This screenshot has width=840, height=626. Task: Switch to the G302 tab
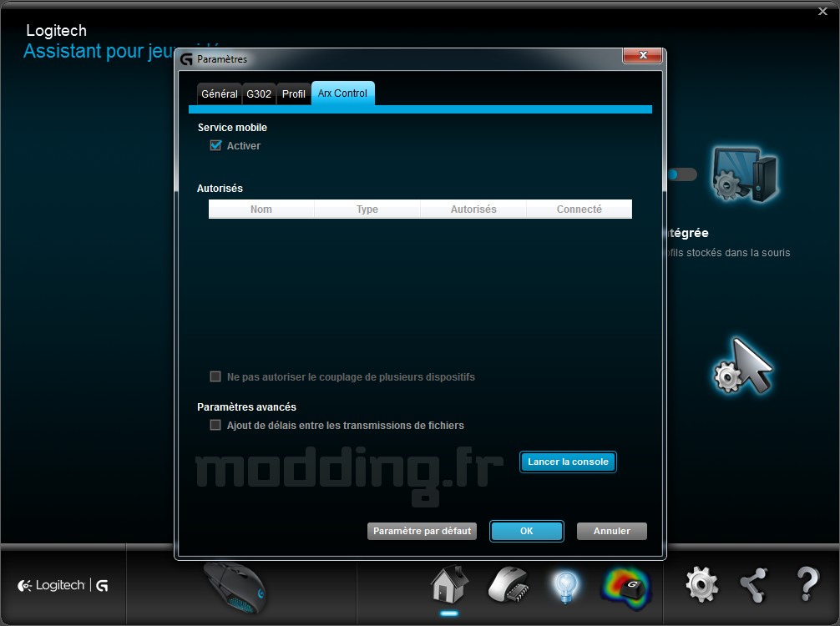coord(259,93)
